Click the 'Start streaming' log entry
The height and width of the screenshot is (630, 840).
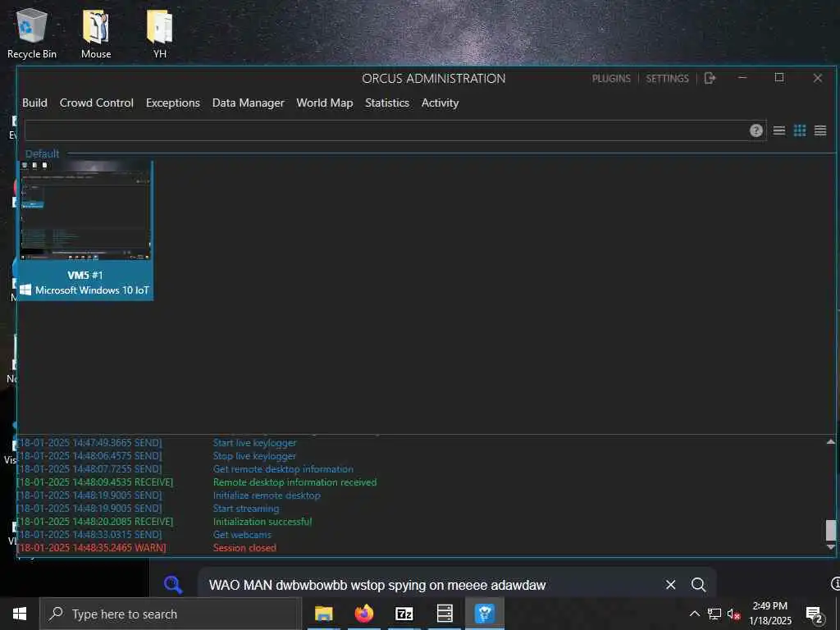246,509
